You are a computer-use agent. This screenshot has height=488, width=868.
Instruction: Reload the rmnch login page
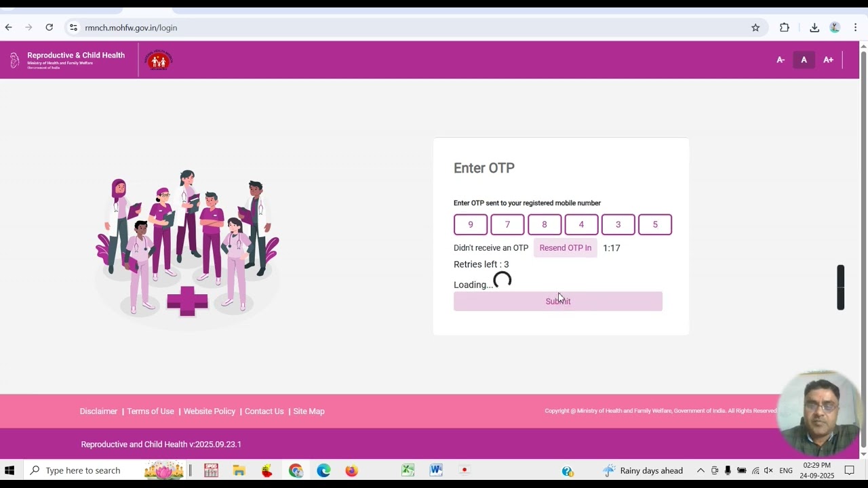pos(49,28)
